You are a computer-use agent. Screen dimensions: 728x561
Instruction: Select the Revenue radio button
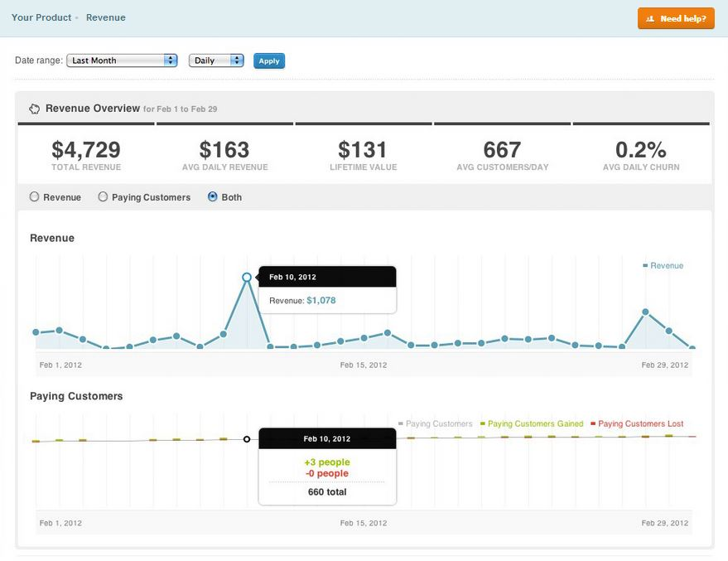coord(33,197)
